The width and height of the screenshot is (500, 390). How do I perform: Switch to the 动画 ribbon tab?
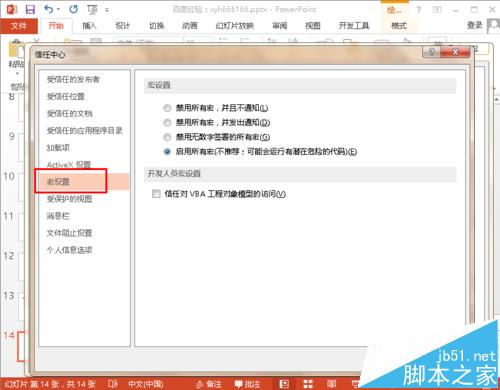(190, 26)
